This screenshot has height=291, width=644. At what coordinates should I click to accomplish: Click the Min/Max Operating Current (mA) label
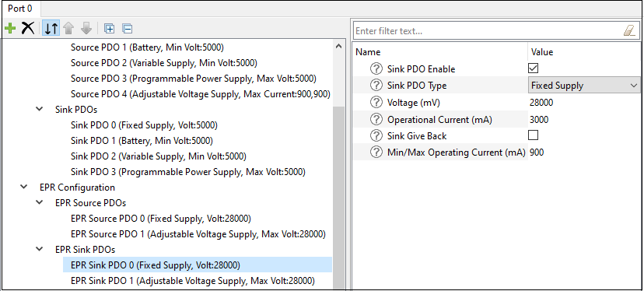457,153
